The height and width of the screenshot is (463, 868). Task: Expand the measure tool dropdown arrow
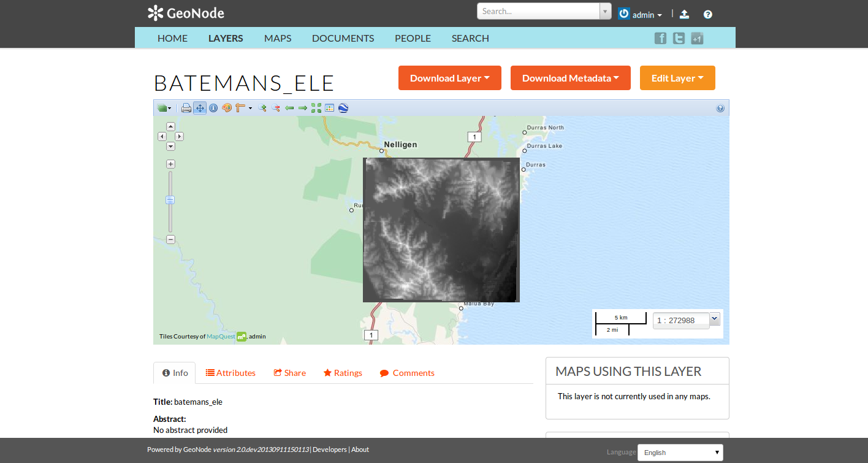(250, 109)
